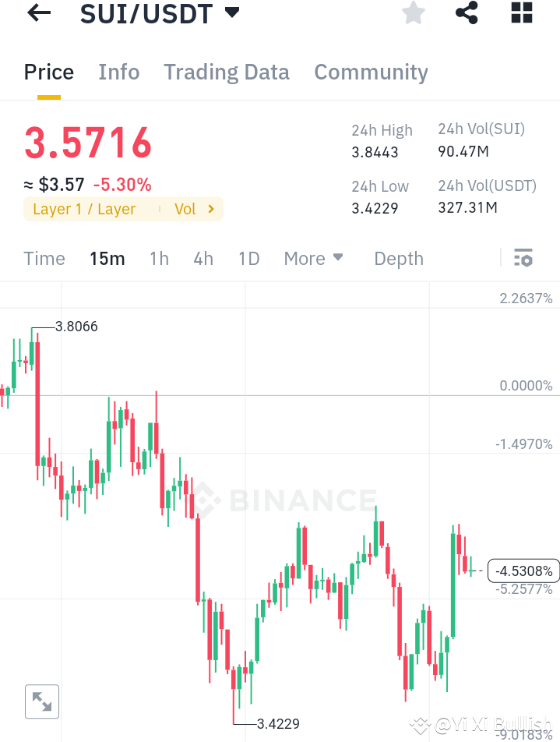Open the Community tab
The height and width of the screenshot is (742, 560).
[371, 72]
